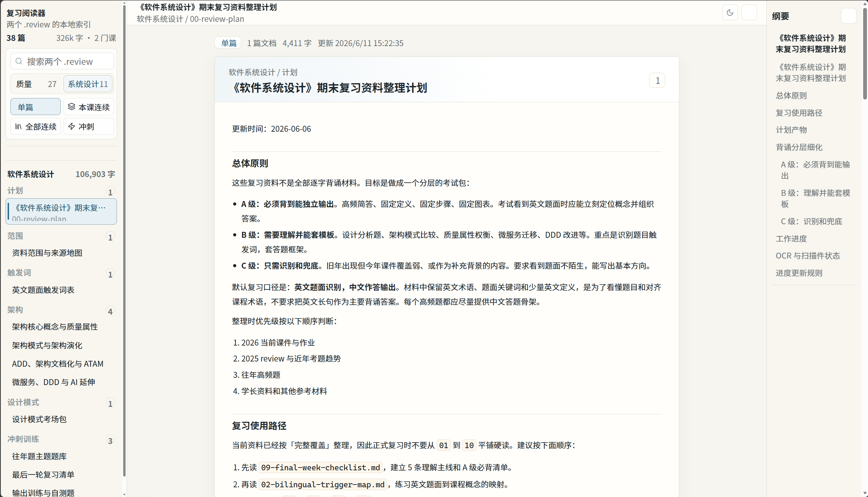Select the 系统设计 11 course filter
This screenshot has width=868, height=497.
(88, 84)
